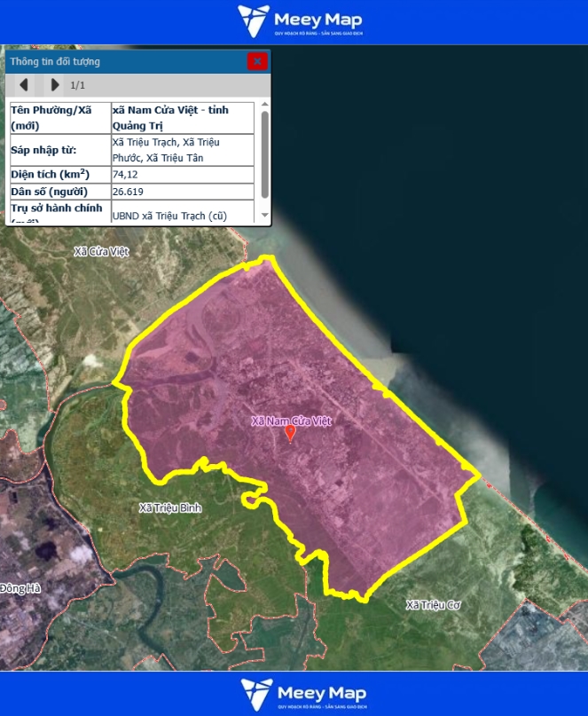The height and width of the screenshot is (716, 588).
Task: Click the Đông Hà map label
Action: click(20, 588)
